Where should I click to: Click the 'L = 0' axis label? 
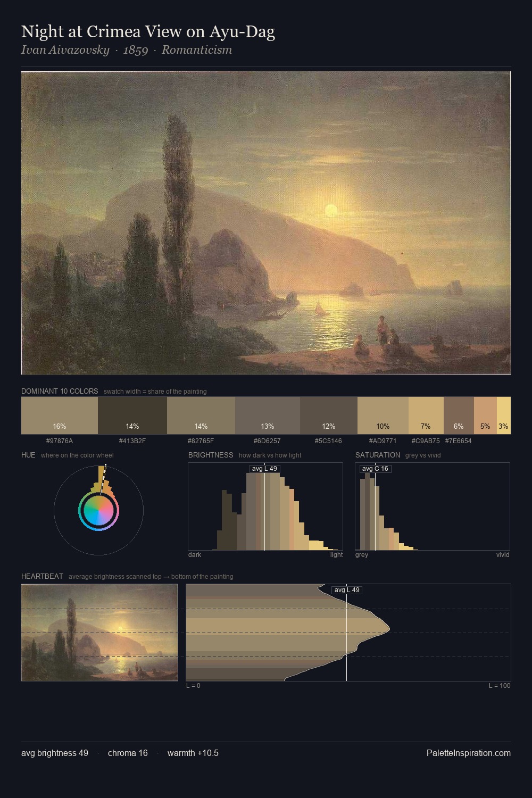click(x=193, y=686)
